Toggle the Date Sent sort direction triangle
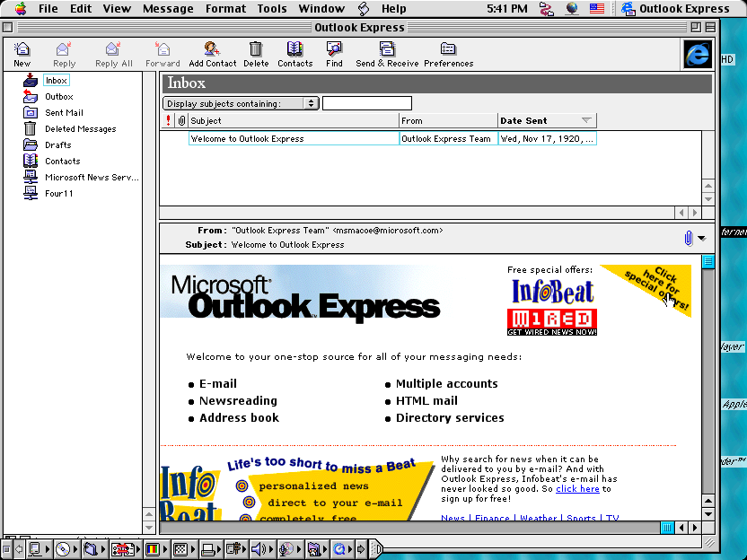 586,120
